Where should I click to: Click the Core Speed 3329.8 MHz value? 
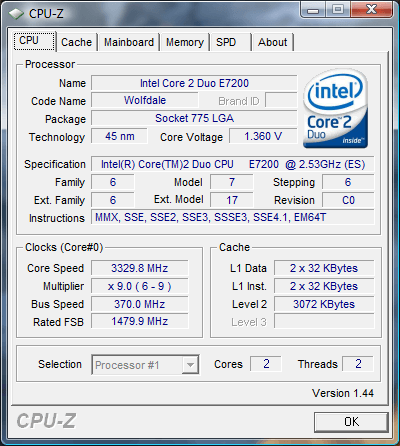tap(140, 268)
